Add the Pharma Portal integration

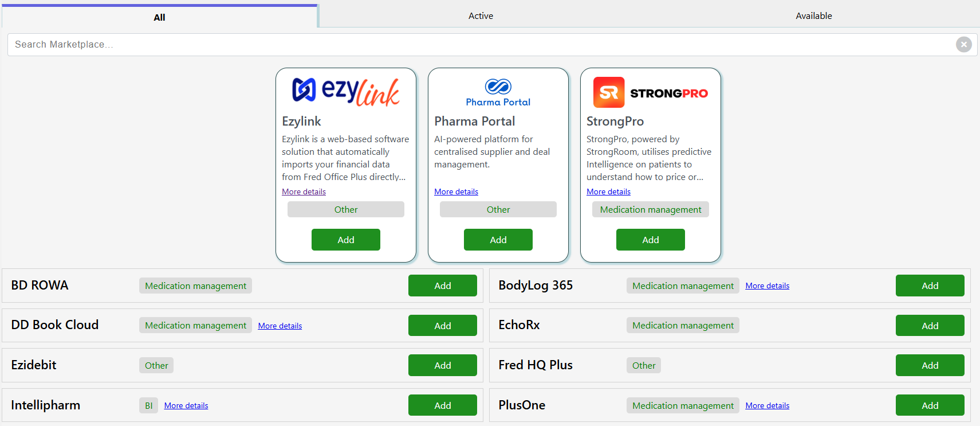498,240
